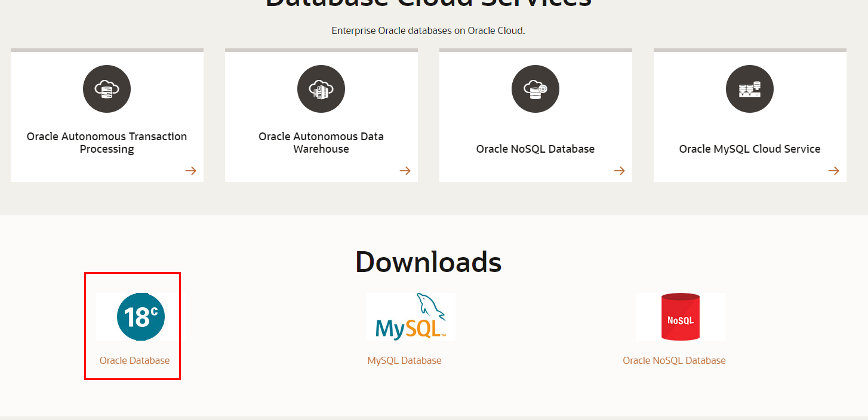Click the Oracle Autonomous Transaction Processing cloud icon

point(107,89)
